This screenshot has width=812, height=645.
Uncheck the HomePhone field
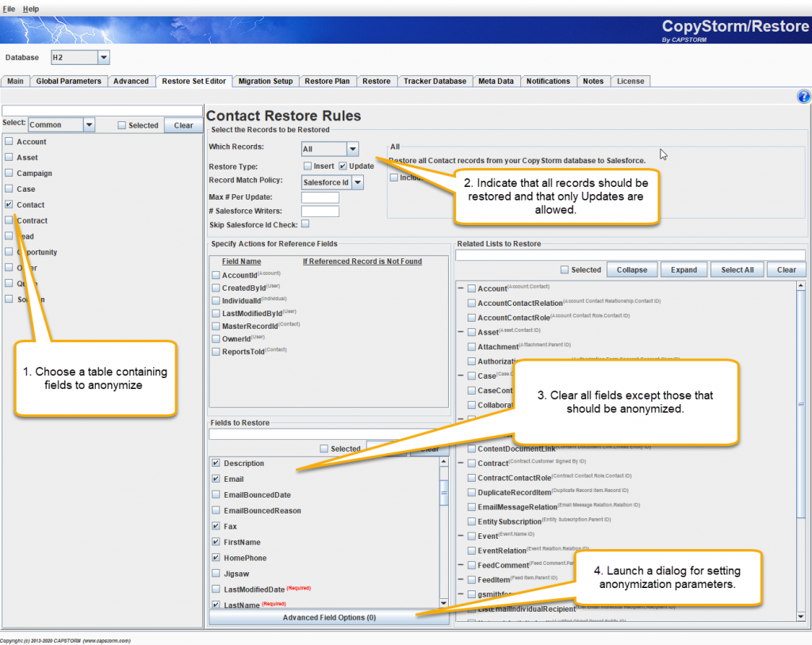coord(216,558)
